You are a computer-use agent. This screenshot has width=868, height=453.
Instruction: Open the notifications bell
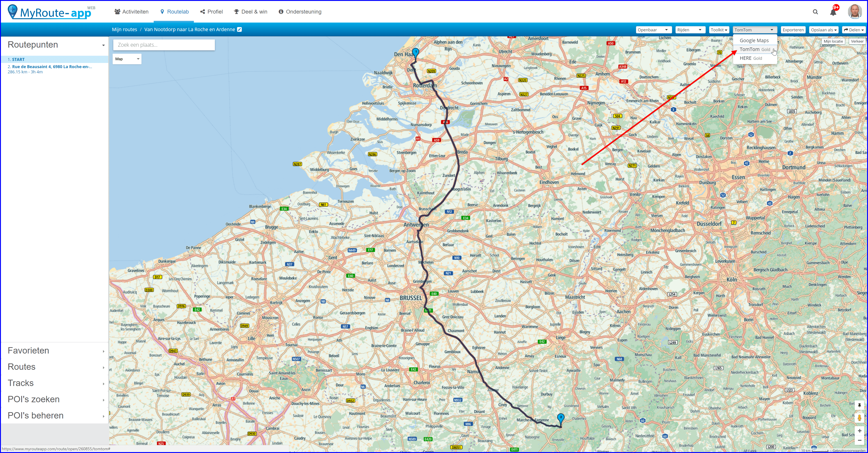click(833, 12)
